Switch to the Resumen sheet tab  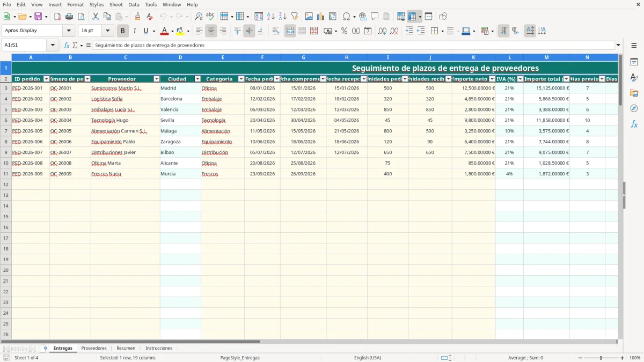pos(126,348)
